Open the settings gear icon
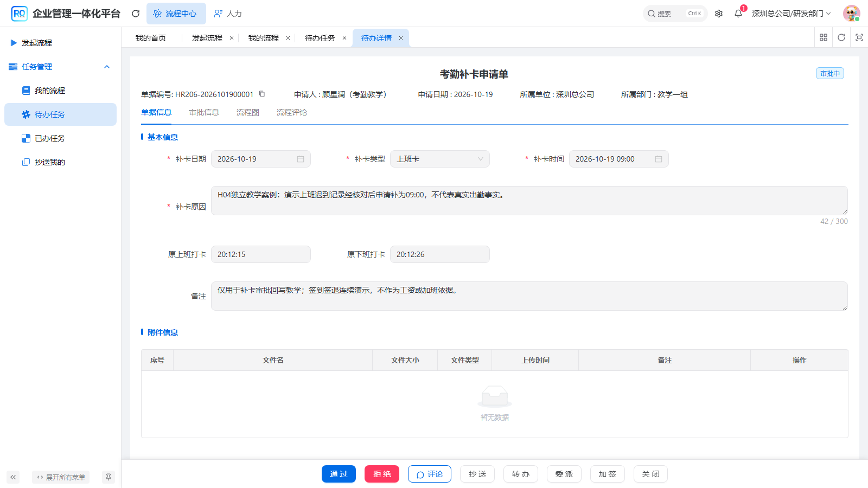 [x=719, y=14]
